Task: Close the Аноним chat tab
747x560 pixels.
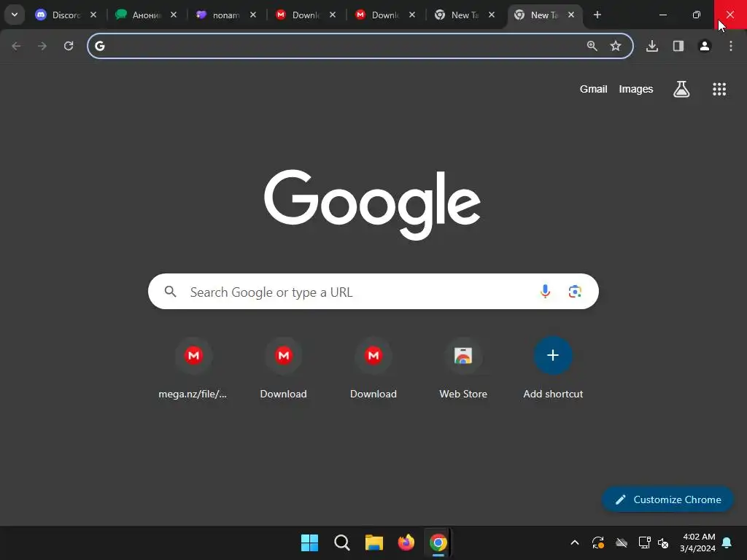Action: tap(174, 15)
